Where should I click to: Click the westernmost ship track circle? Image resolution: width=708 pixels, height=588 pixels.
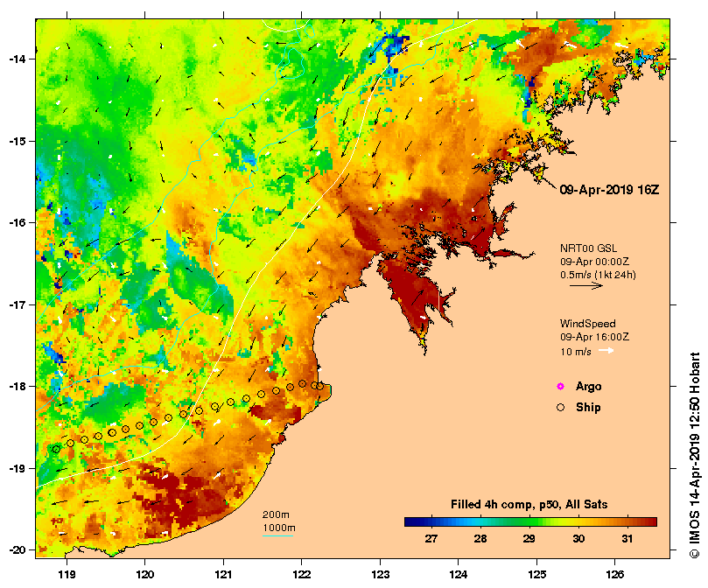coord(56,450)
